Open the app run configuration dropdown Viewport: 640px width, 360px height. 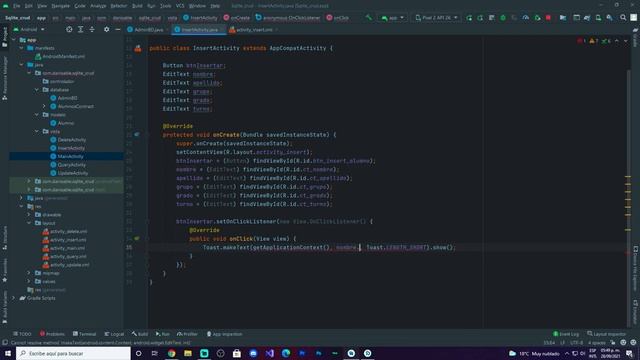(x=392, y=18)
